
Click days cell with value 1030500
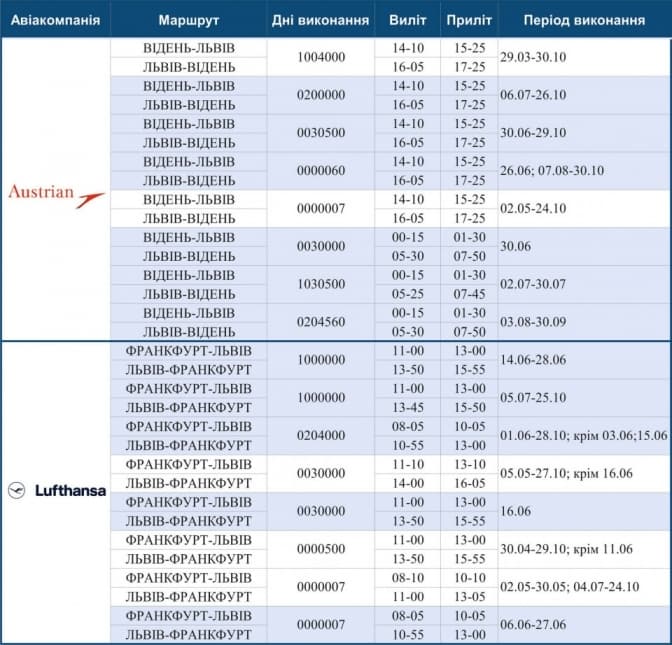(321, 284)
